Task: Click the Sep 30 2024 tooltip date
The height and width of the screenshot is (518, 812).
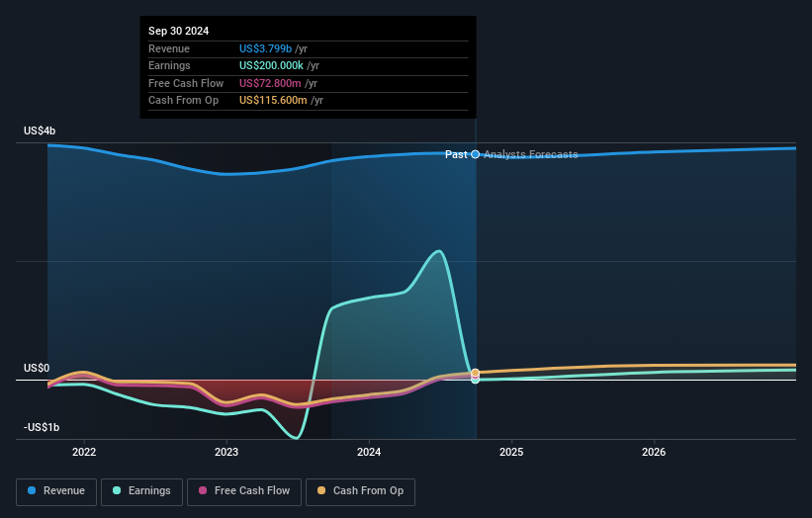Action: (179, 31)
